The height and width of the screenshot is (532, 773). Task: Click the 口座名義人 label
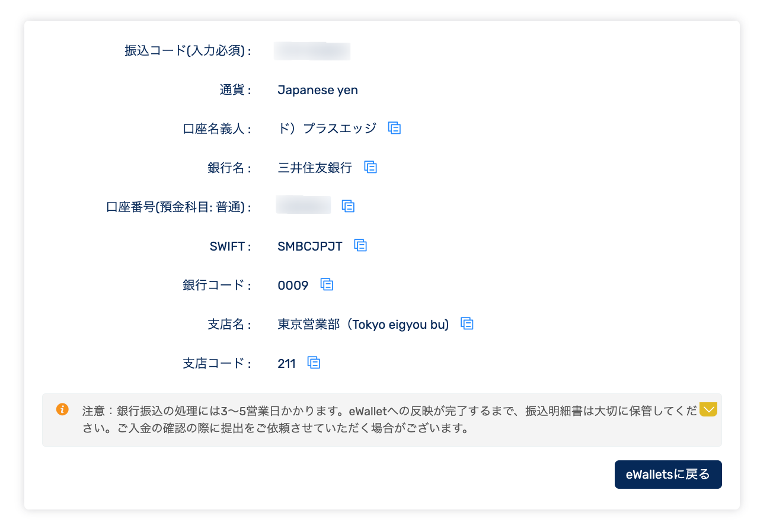[217, 129]
